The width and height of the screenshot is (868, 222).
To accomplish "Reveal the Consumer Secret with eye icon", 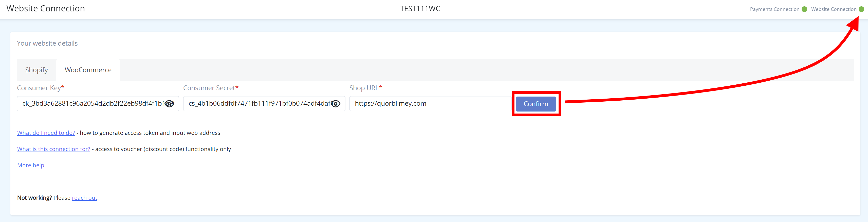I will pyautogui.click(x=335, y=103).
